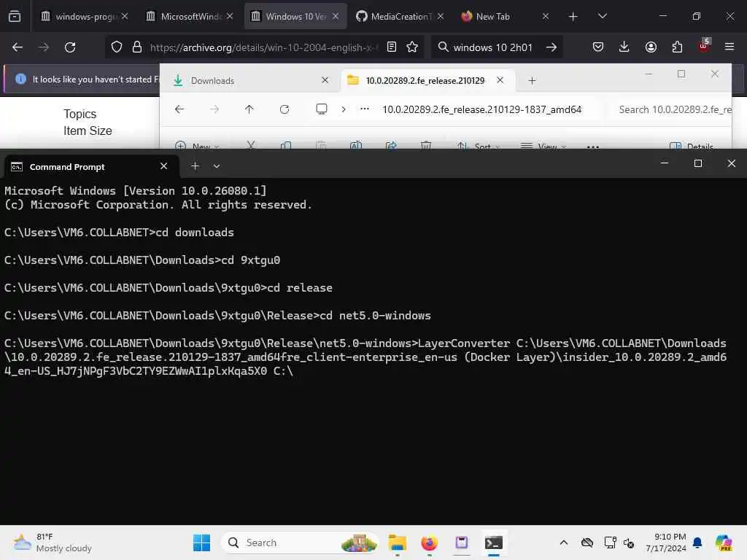Viewport: 747px width, 560px height.
Task: Click the This PC monitor icon in breadcrumb
Action: pyautogui.click(x=322, y=109)
